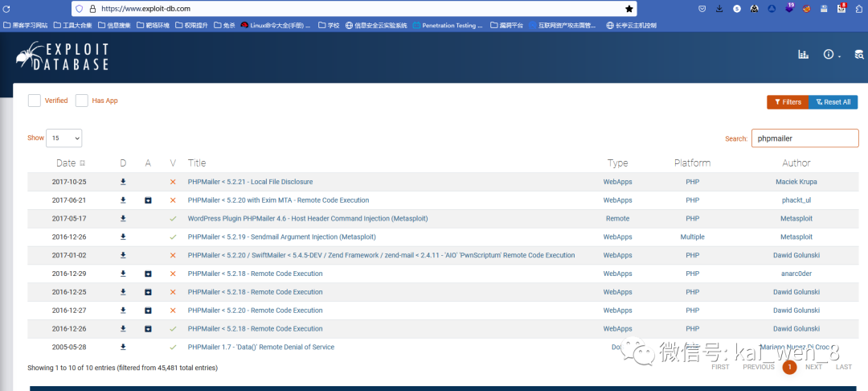This screenshot has width=868, height=391.
Task: Bookmark this page with the star icon
Action: (x=628, y=9)
